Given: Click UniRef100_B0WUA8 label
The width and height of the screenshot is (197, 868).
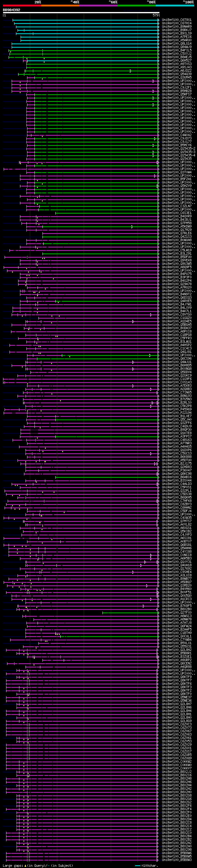Looking at the screenshot, I should click(x=176, y=240).
